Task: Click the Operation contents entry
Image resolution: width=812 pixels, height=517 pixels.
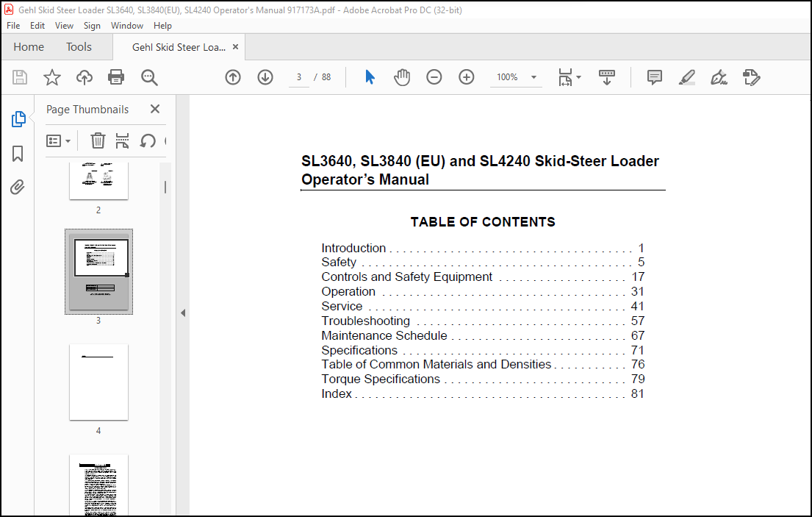Action: (x=483, y=291)
